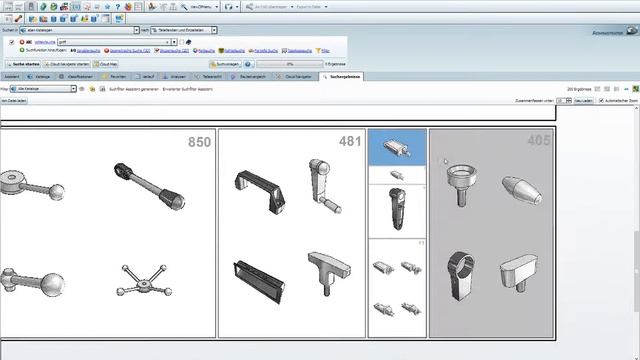
Task: Click the Assemblymonitor icon at top right
Action: 632,31
